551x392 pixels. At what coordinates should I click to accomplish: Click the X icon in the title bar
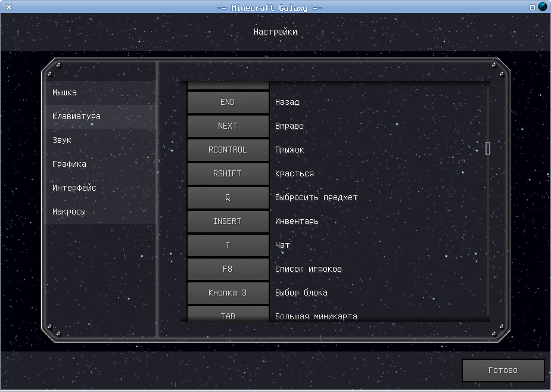[9, 7]
